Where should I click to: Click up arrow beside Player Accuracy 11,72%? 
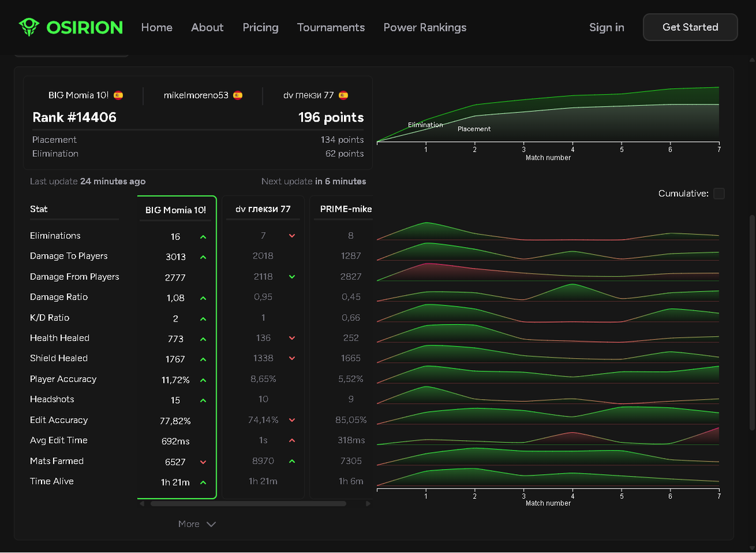tap(203, 380)
